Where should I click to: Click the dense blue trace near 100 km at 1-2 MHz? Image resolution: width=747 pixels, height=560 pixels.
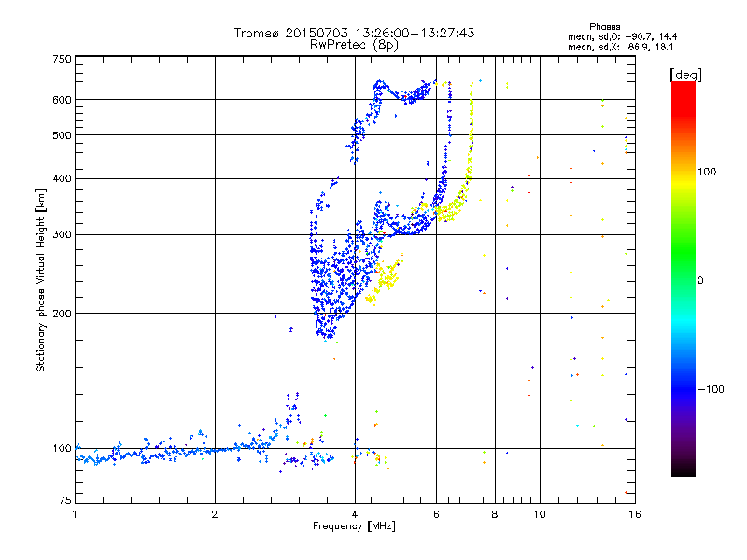(x=146, y=451)
